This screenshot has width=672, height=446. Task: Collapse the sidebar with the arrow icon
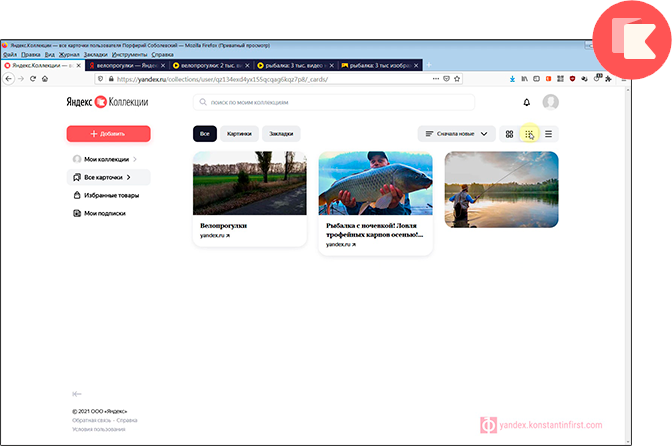77,394
